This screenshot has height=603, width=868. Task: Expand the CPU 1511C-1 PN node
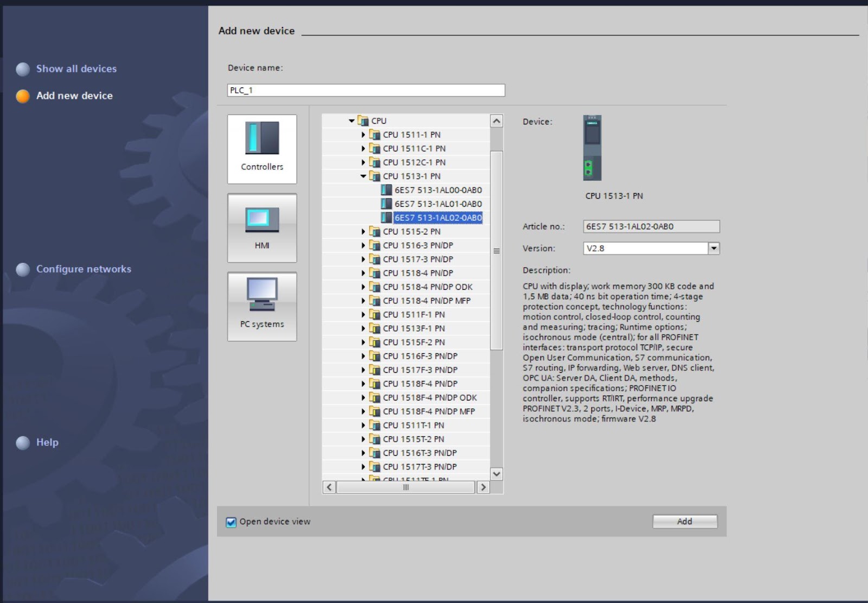pos(363,149)
